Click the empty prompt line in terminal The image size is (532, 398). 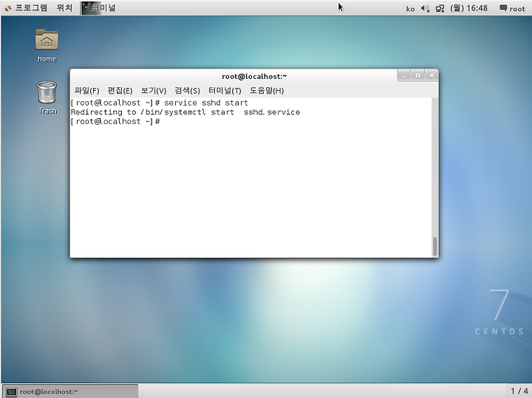(x=116, y=121)
